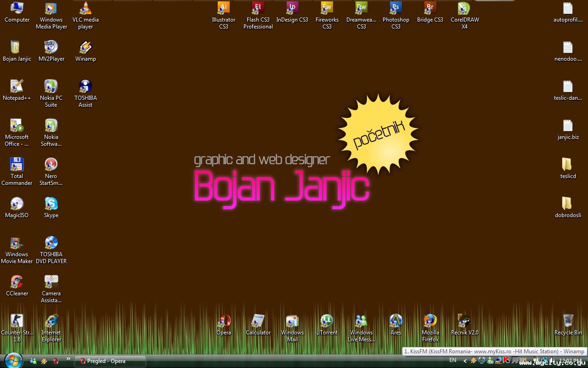
Task: Select the Nokia Software desktop shortcut
Action: [x=51, y=133]
